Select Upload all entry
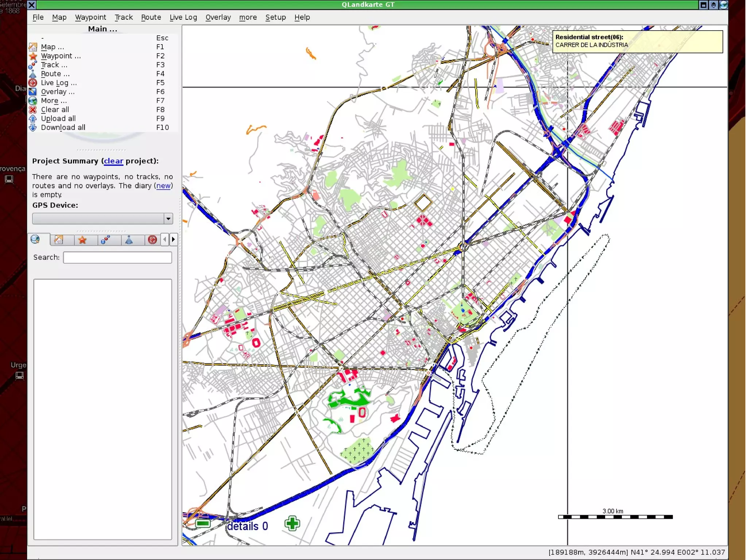Image resolution: width=747 pixels, height=560 pixels. [58, 119]
